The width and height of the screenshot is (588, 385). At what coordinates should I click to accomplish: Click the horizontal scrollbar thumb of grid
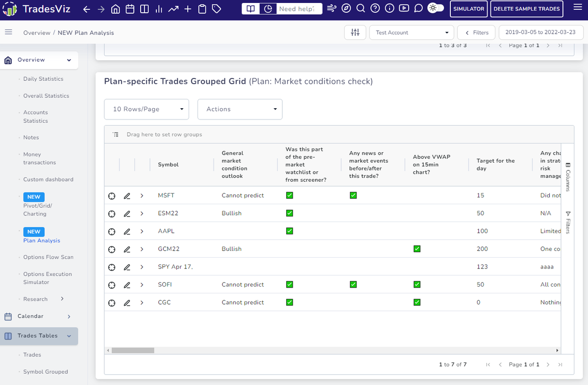tap(133, 351)
